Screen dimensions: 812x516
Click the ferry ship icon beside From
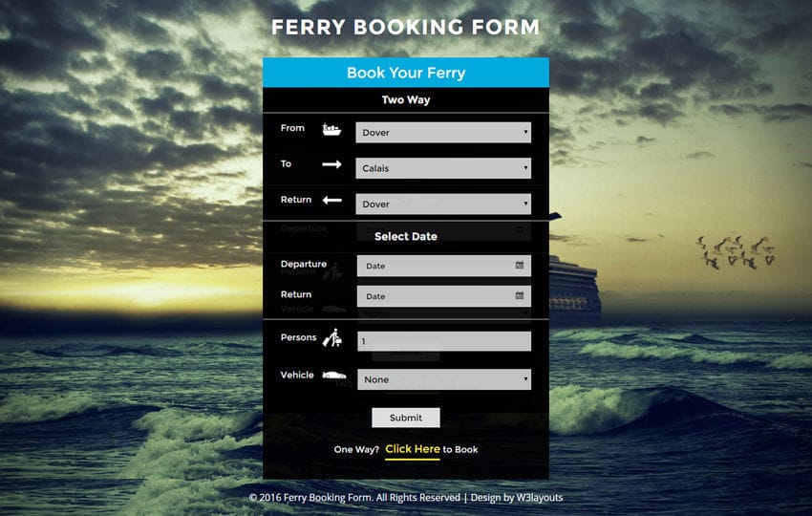tap(331, 129)
